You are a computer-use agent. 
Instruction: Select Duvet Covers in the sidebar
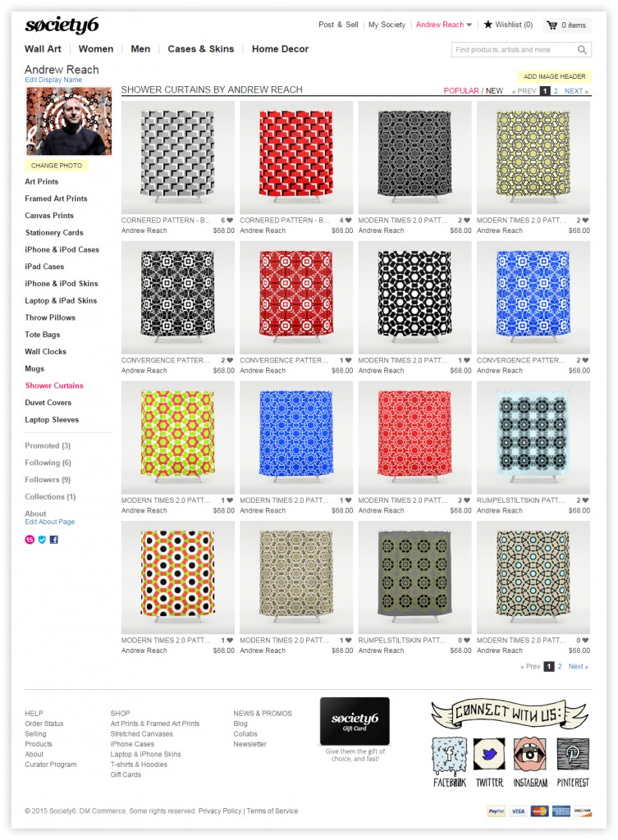[48, 402]
